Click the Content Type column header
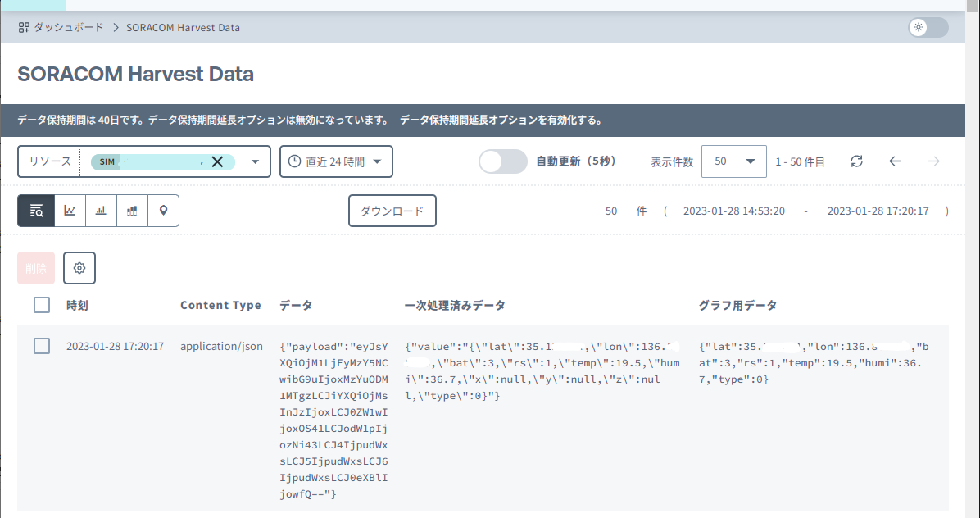The height and width of the screenshot is (518, 980). pos(220,306)
